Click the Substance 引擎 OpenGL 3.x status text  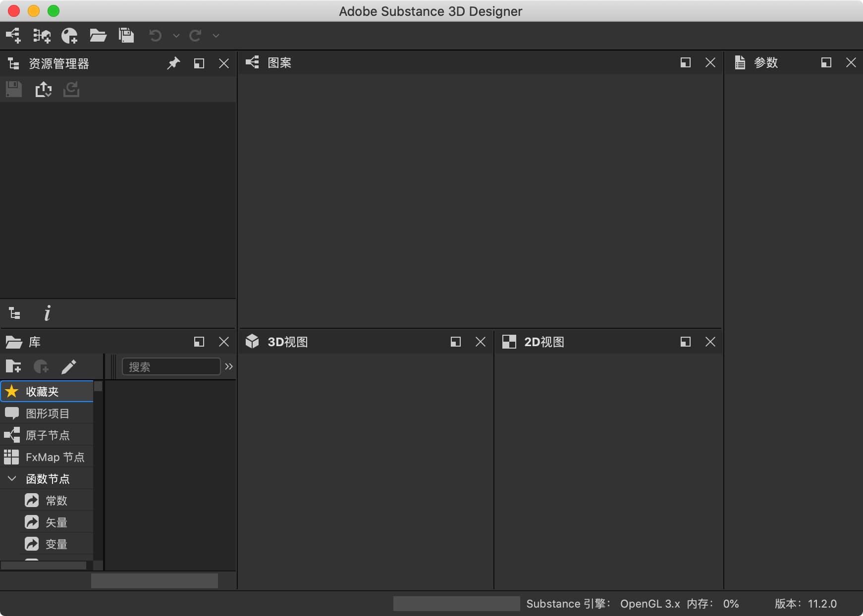(603, 604)
